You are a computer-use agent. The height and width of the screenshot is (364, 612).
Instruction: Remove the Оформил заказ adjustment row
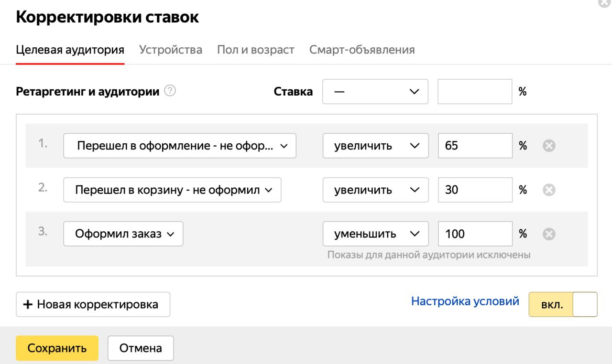click(x=549, y=234)
